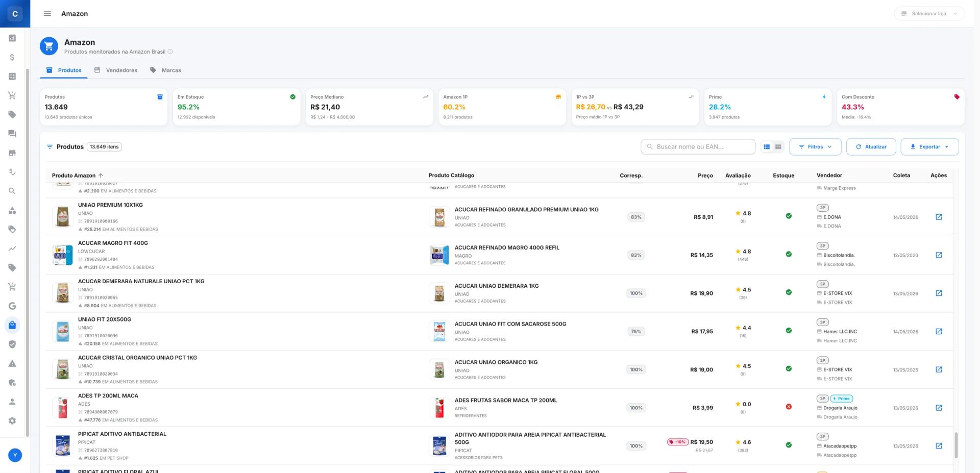Open external link for ACUCAR MAGRO FIT 400G
This screenshot has width=980, height=473.
click(939, 255)
